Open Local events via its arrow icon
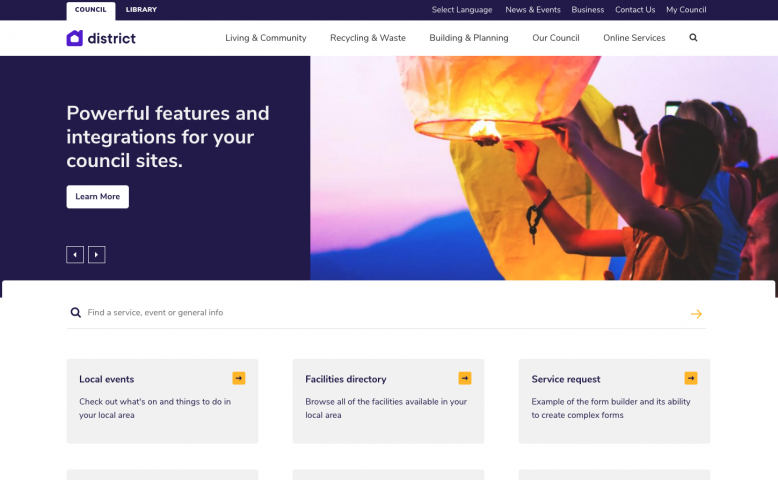Image resolution: width=778 pixels, height=480 pixels. point(239,378)
